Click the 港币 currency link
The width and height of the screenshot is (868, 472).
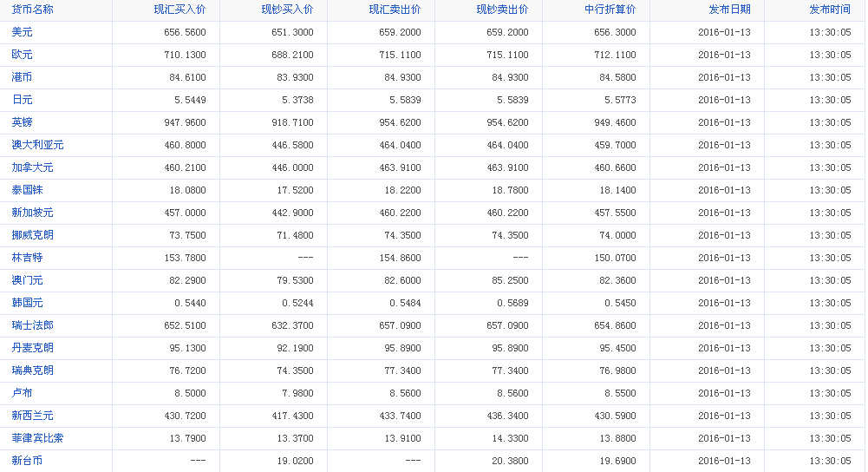pyautogui.click(x=23, y=77)
